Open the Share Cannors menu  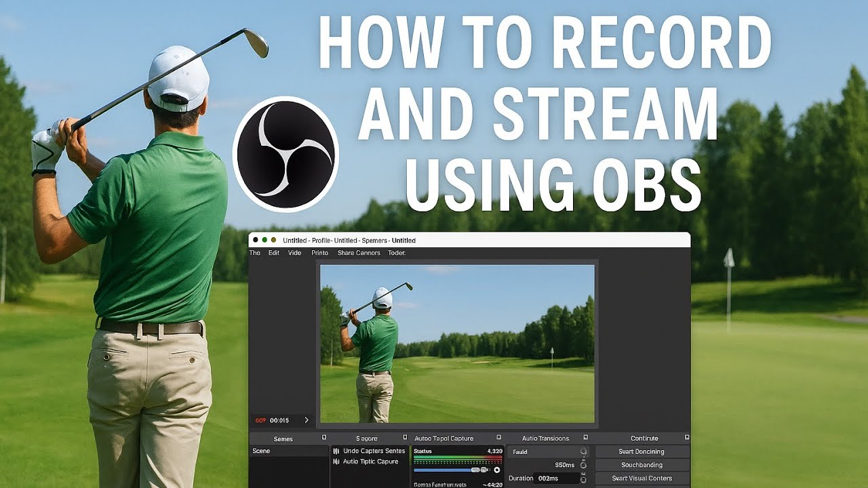359,253
